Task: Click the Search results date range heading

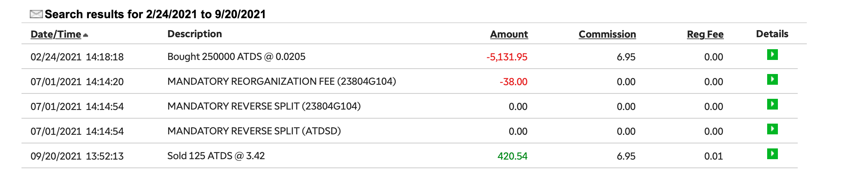Action: pos(155,14)
